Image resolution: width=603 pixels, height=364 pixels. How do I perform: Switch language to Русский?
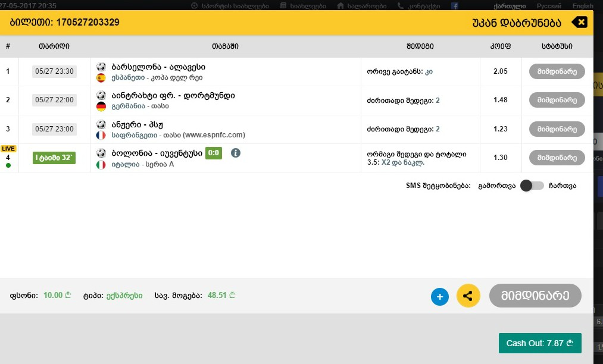(549, 6)
